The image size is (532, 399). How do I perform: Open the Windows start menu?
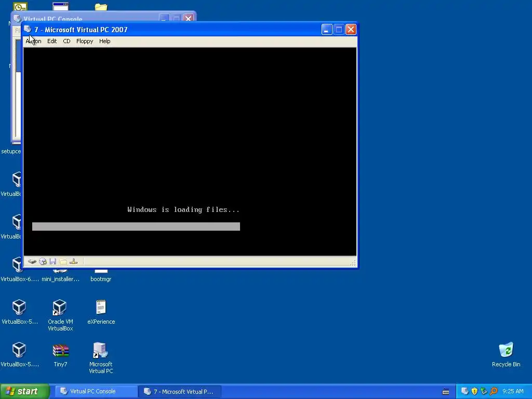click(24, 392)
